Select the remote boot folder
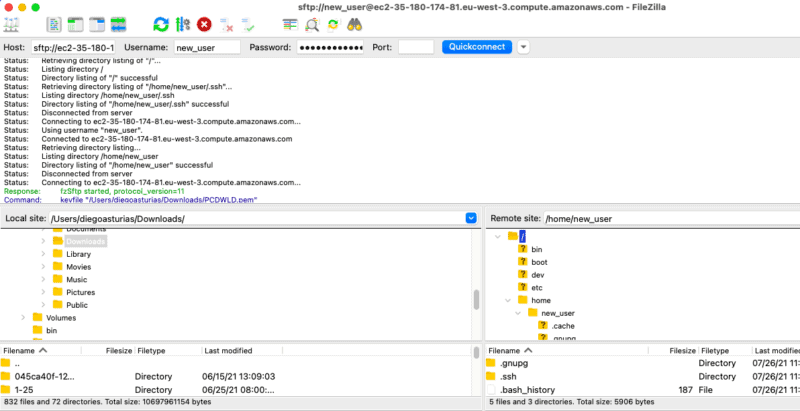Screen dimensions: 800x411 539,262
